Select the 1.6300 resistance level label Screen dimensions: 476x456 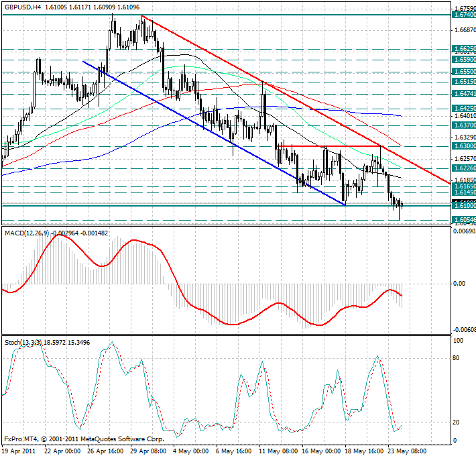pyautogui.click(x=463, y=146)
